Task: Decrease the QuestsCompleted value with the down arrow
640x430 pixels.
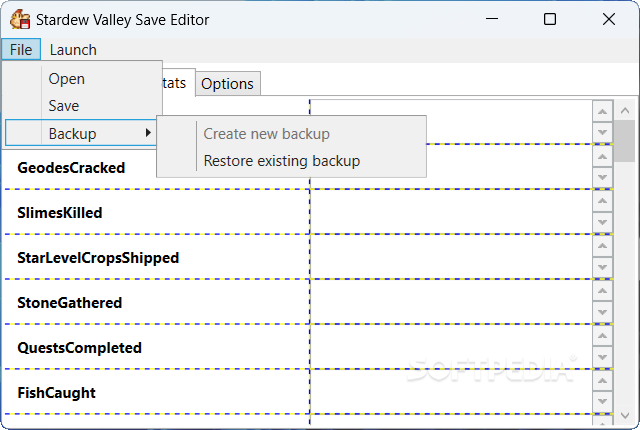Action: click(602, 357)
